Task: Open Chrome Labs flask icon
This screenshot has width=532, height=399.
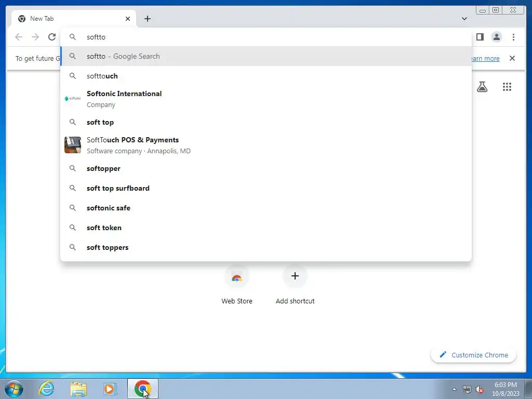Action: click(x=482, y=87)
